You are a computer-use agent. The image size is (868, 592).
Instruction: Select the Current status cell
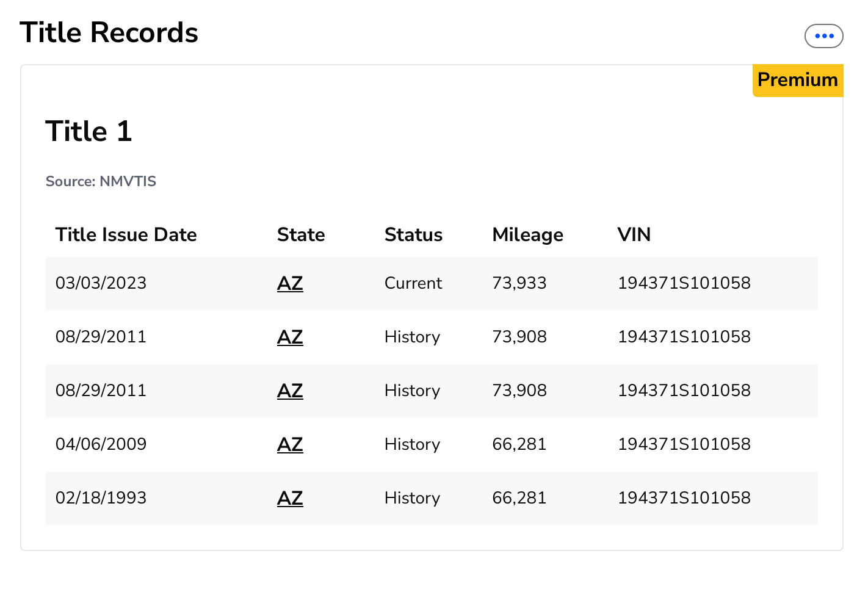[413, 283]
